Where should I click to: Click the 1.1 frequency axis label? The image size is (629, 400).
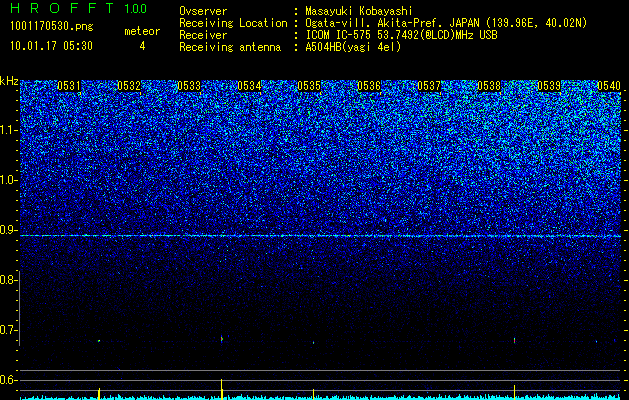click(9, 130)
